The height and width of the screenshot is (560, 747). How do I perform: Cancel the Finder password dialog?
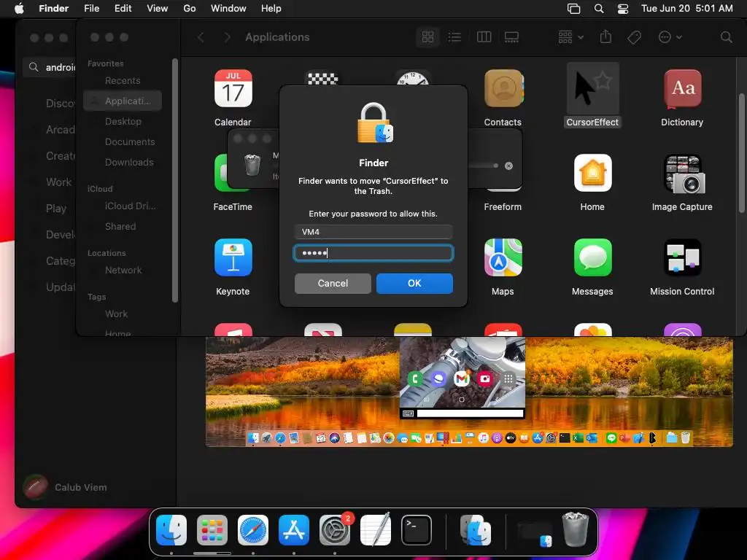[x=333, y=284]
